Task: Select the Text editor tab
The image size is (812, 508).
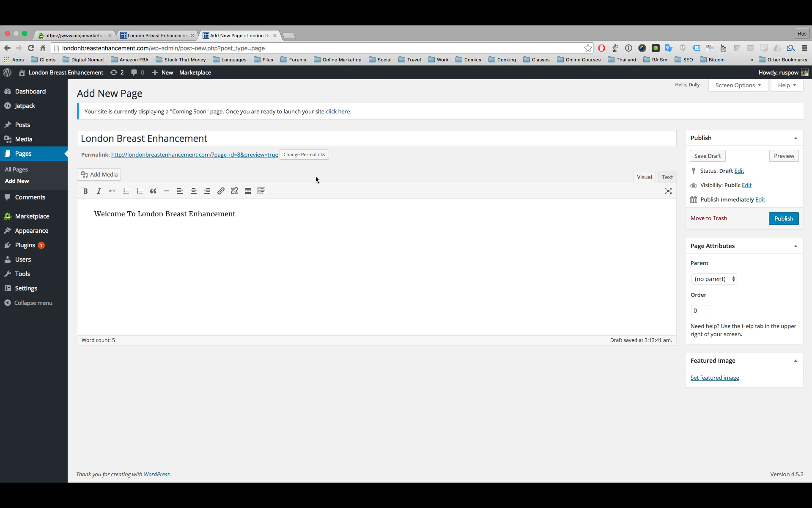Action: coord(667,177)
